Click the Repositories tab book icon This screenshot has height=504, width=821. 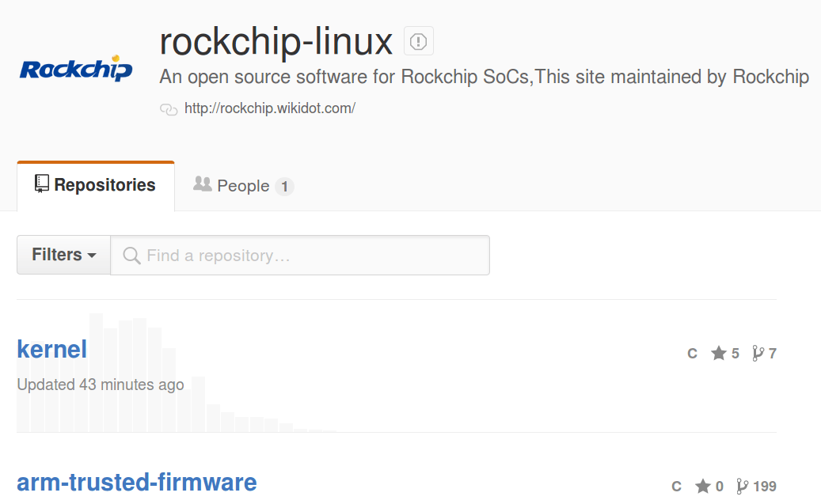tap(41, 184)
